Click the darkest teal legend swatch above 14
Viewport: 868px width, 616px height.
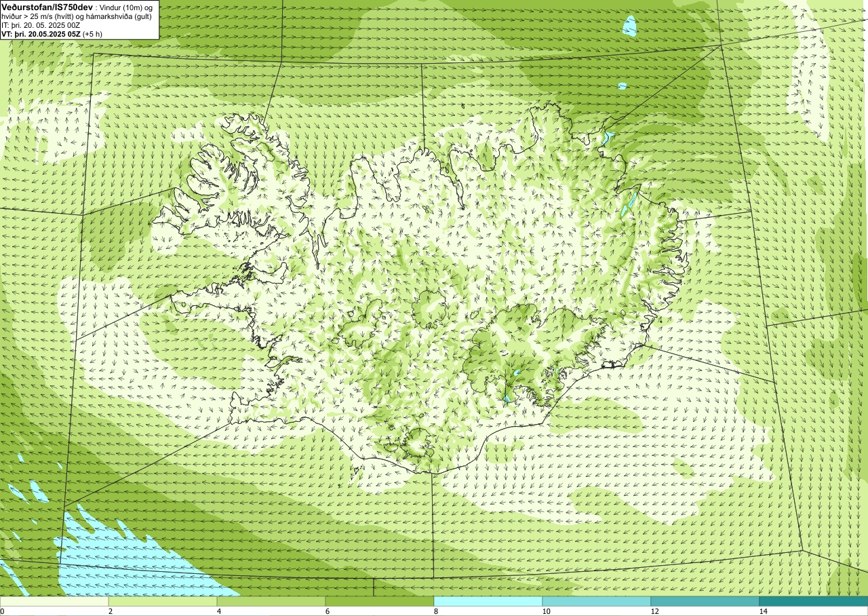pos(814,601)
